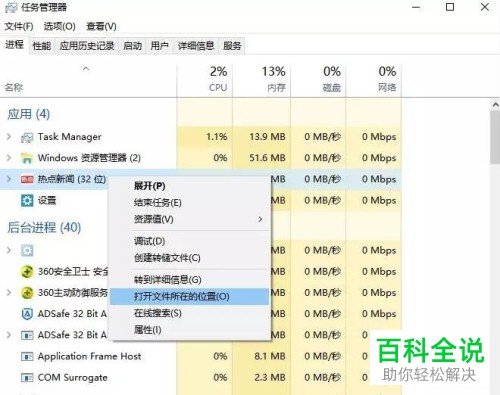The image size is (500, 395).
Task: Expand the 360主动防御服务 row
Action: click(9, 292)
